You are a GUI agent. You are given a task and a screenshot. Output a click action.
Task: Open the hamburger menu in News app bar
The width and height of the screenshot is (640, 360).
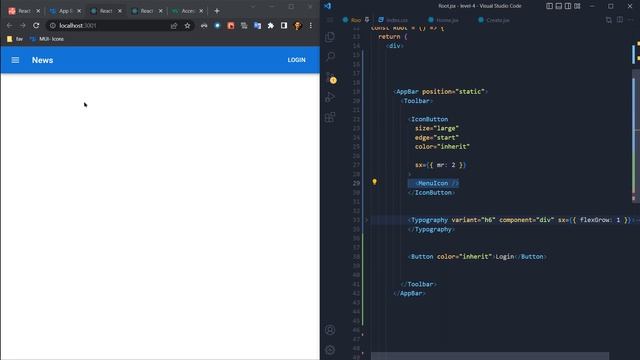(15, 60)
